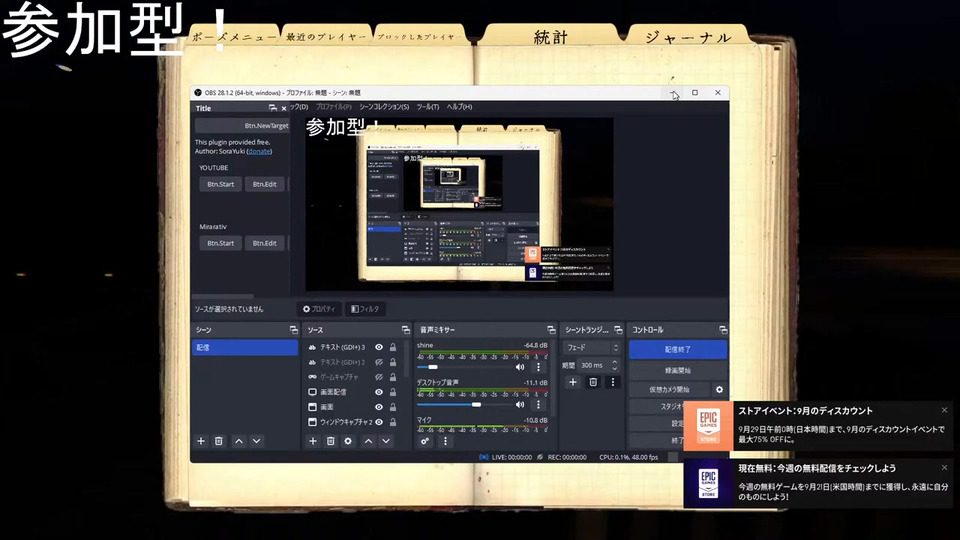Open シーンコレクション(S) menu
Image resolution: width=960 pixels, height=540 pixels.
pos(384,107)
